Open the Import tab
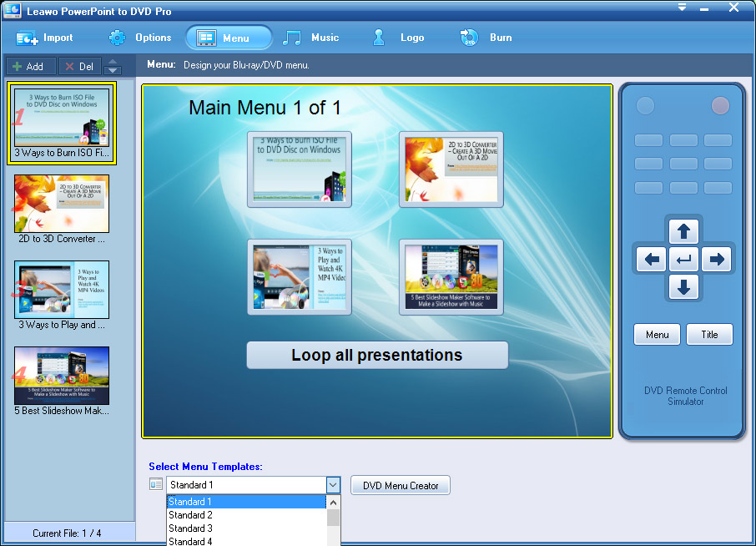Image resolution: width=756 pixels, height=546 pixels. 45,38
